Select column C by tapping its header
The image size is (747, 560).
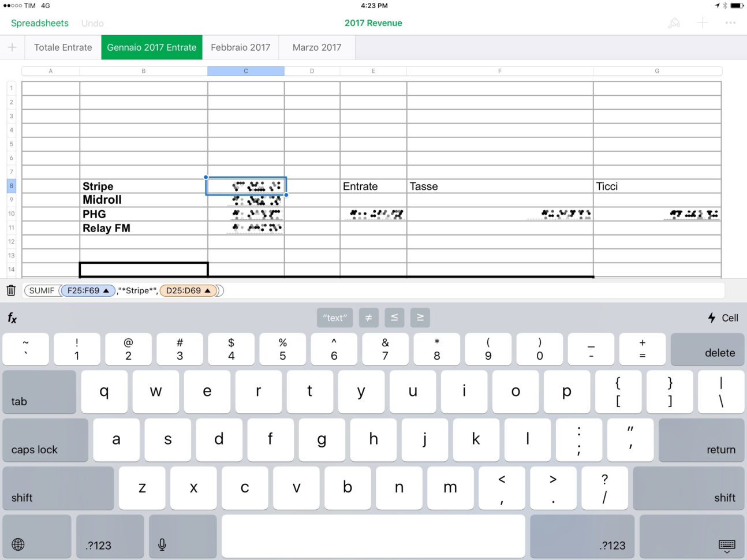tap(245, 70)
